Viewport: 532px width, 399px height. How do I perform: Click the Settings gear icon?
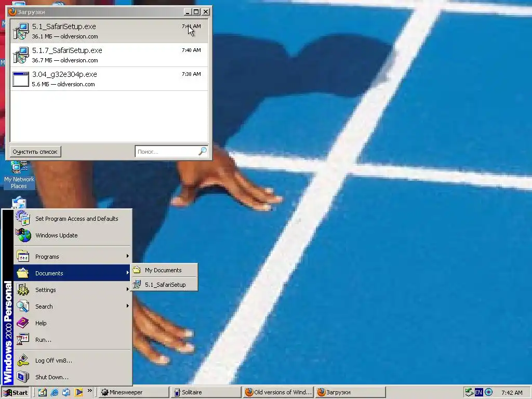(x=23, y=289)
